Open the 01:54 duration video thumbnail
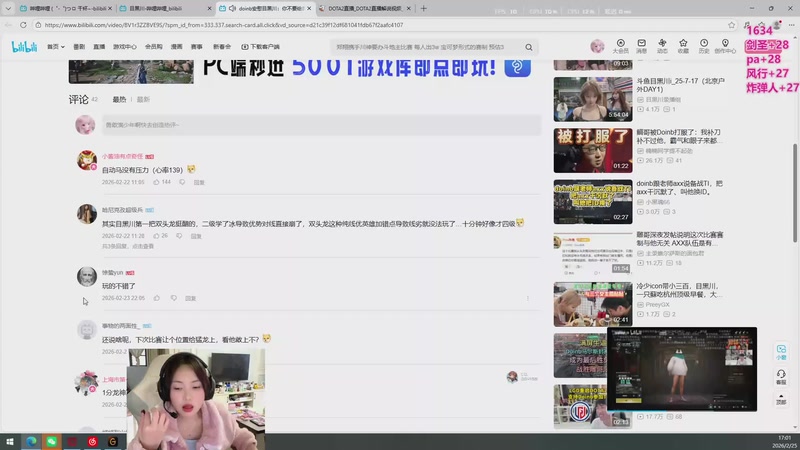Viewport: 800px width, 450px height. [x=593, y=253]
